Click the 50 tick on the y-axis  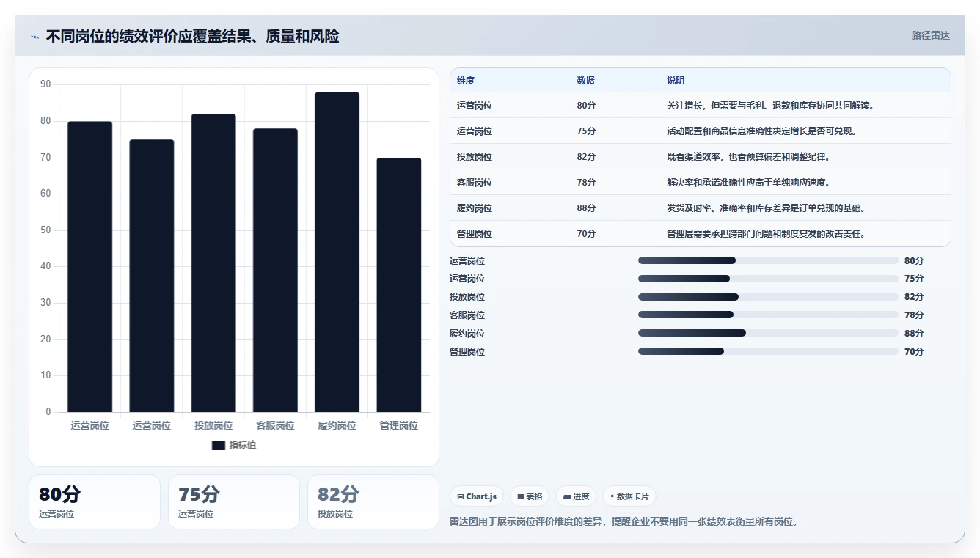(45, 230)
